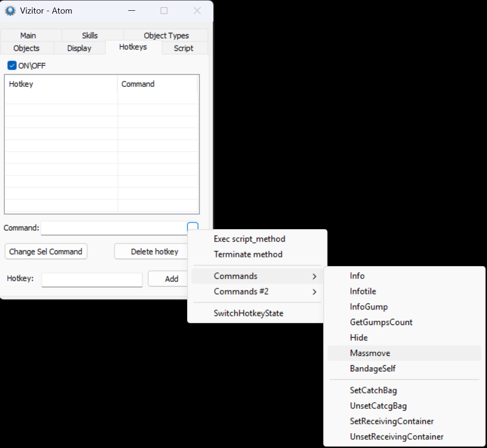Choose Terminate method menu entry
The width and height of the screenshot is (487, 448).
click(257, 254)
